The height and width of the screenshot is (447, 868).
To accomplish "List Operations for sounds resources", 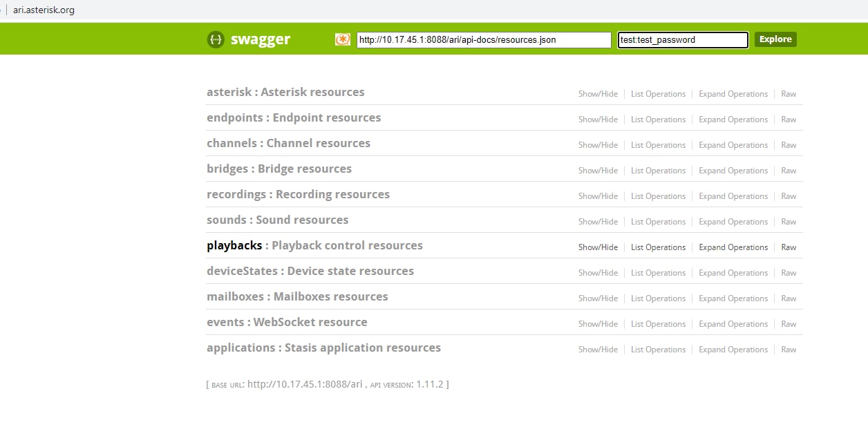I will pos(658,222).
